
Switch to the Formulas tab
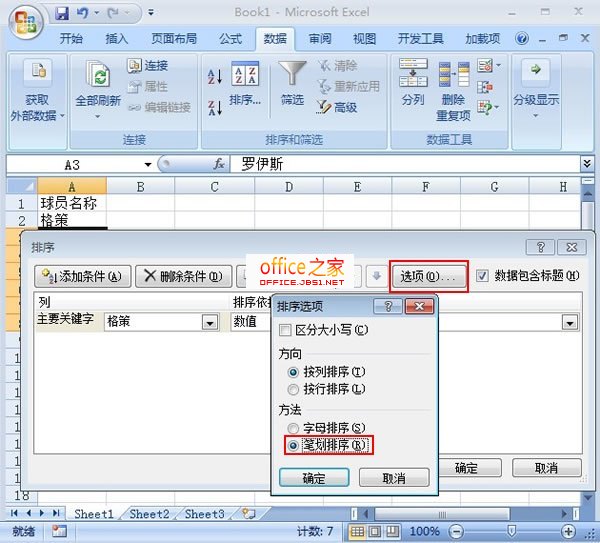(x=230, y=39)
